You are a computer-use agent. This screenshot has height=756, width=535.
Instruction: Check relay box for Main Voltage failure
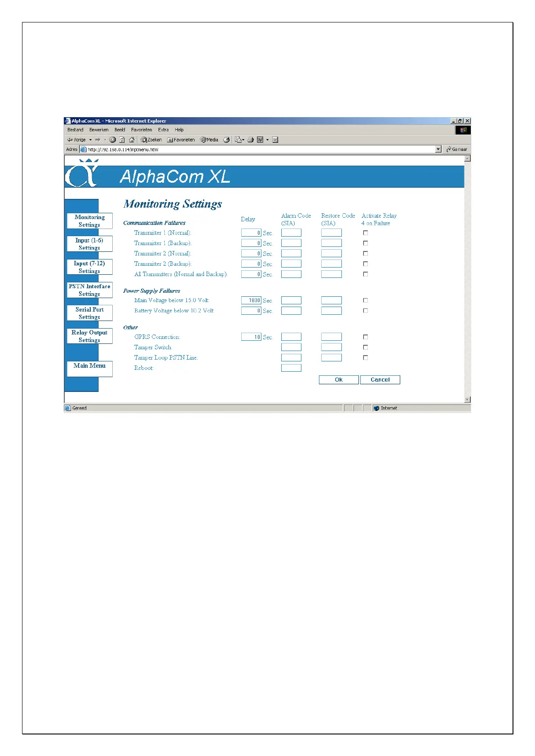(x=366, y=300)
